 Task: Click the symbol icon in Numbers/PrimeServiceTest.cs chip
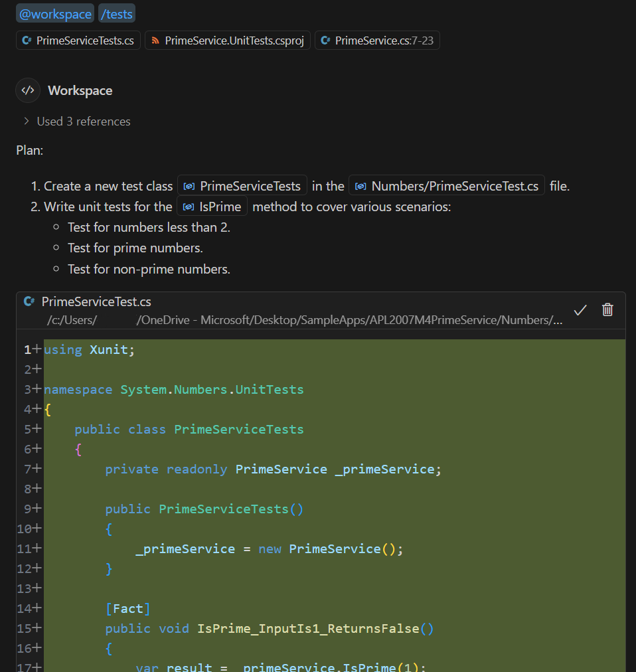click(x=360, y=185)
